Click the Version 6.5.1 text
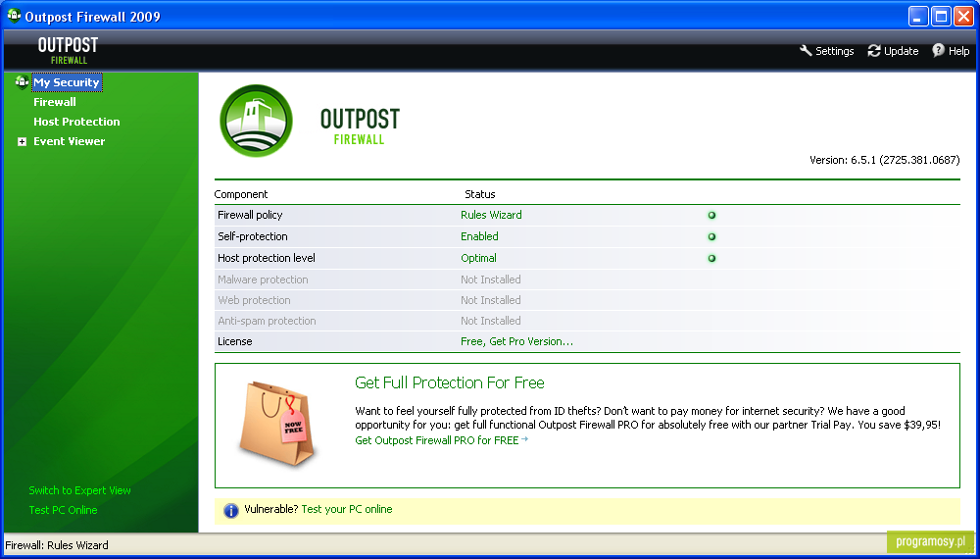 click(884, 160)
